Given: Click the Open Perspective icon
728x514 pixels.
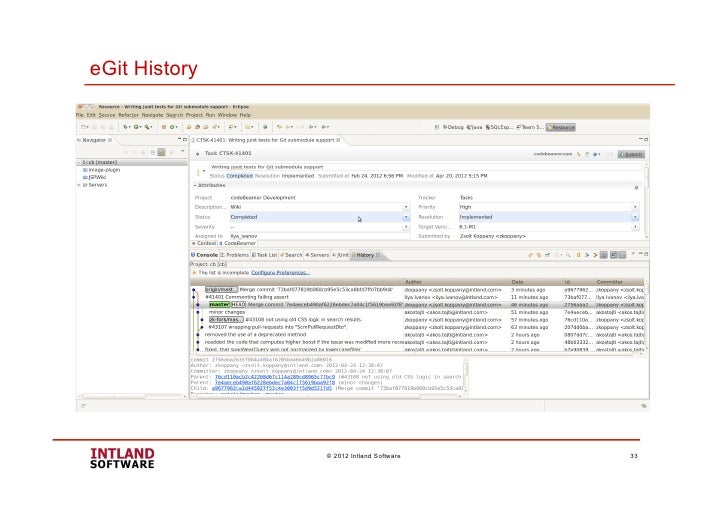Looking at the screenshot, I should [x=436, y=127].
